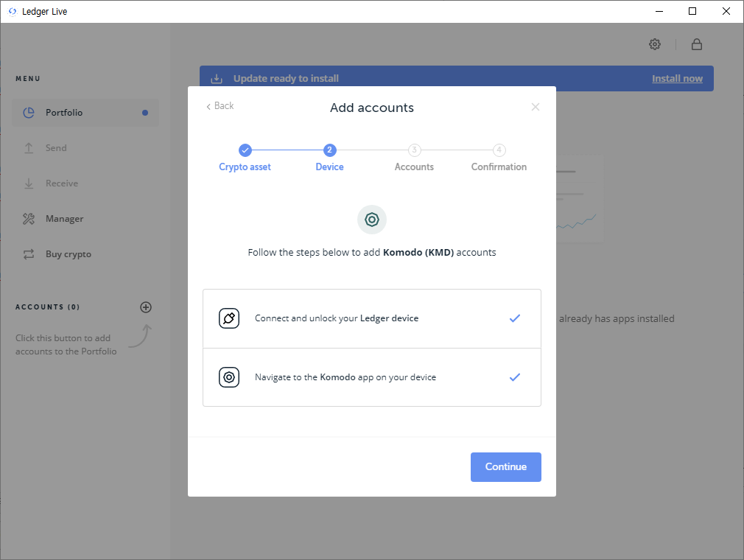Click the MENU header text
Viewport: 744px width, 560px height.
28,78
